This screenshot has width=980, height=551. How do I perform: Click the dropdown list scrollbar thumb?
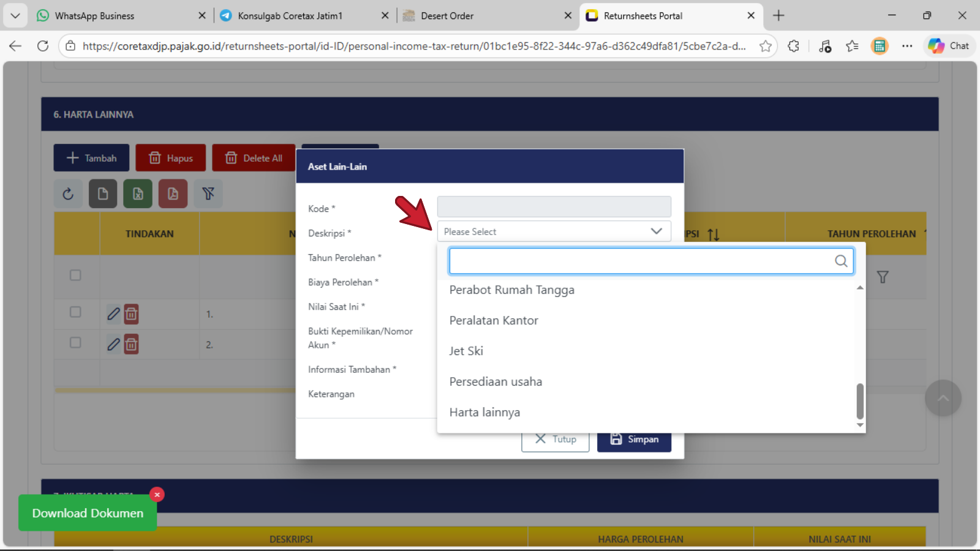860,401
